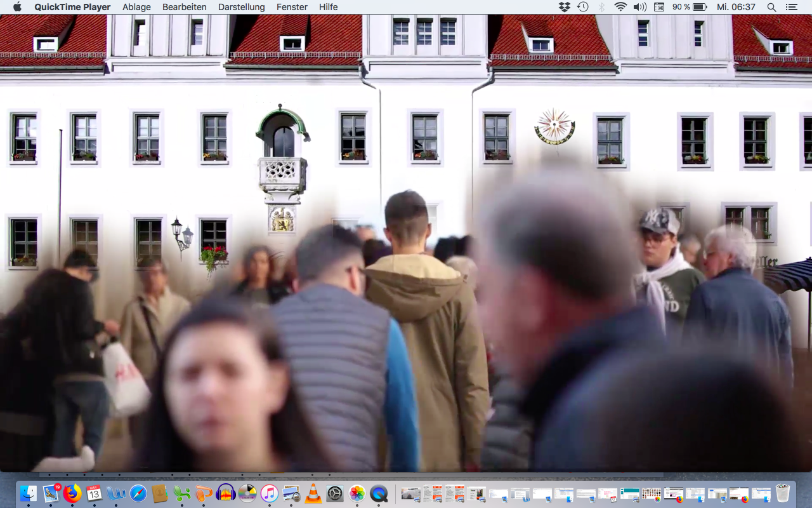The image size is (812, 508).
Task: Open the Photos app in Dock
Action: (x=357, y=493)
